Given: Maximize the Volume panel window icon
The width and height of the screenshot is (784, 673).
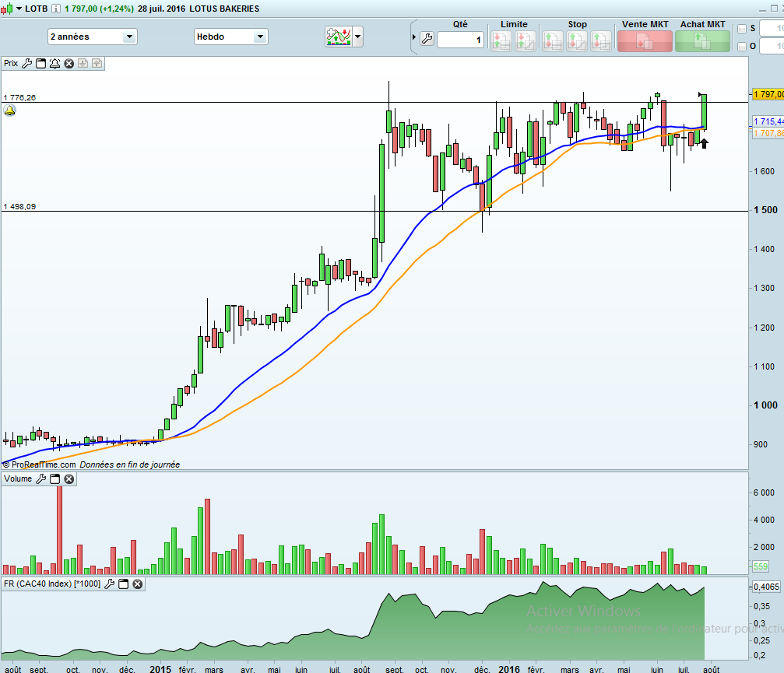Looking at the screenshot, I should click(x=55, y=479).
